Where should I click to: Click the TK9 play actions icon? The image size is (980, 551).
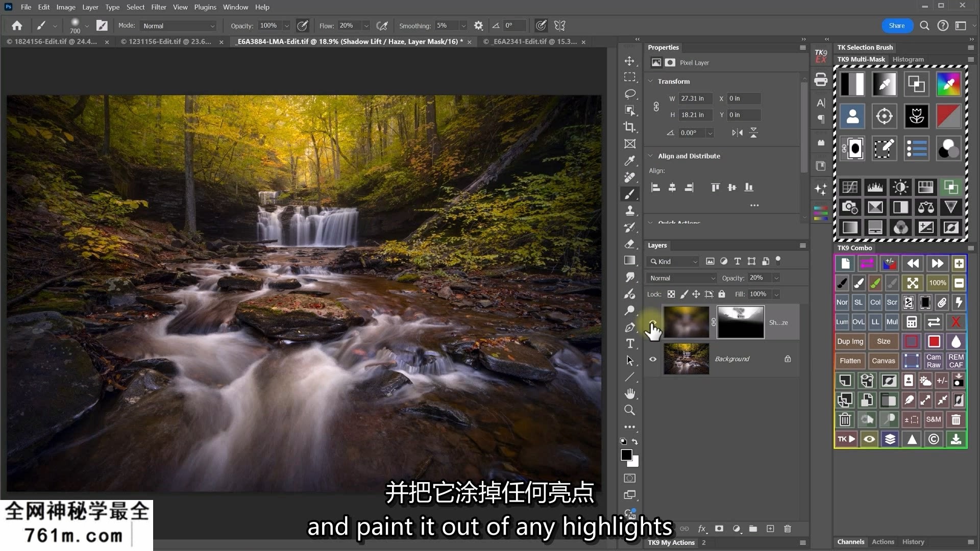pyautogui.click(x=846, y=439)
